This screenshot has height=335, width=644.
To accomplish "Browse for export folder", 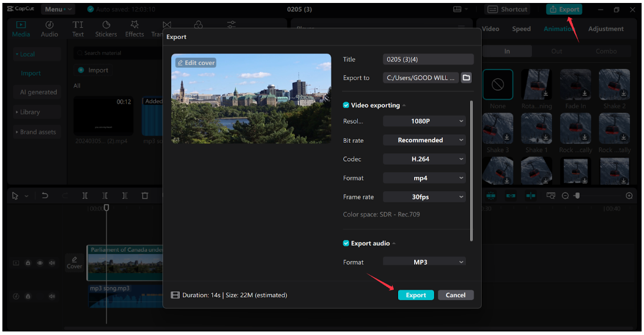I will (x=466, y=78).
